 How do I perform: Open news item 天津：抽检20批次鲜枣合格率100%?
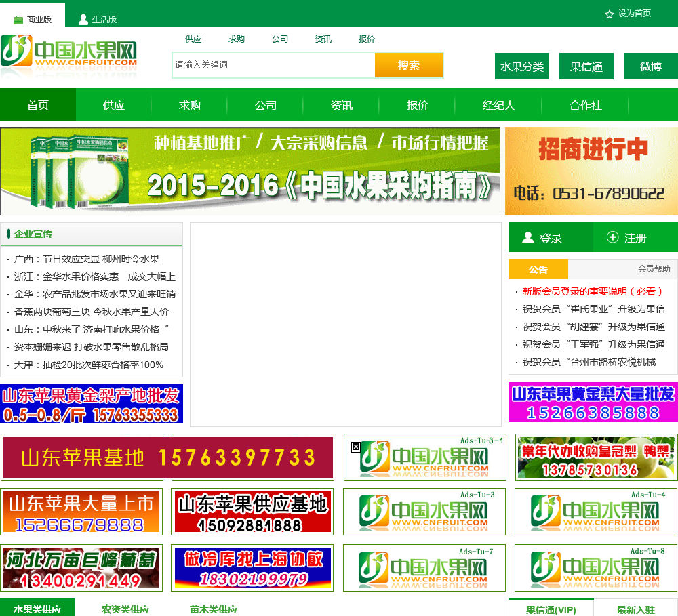point(89,365)
